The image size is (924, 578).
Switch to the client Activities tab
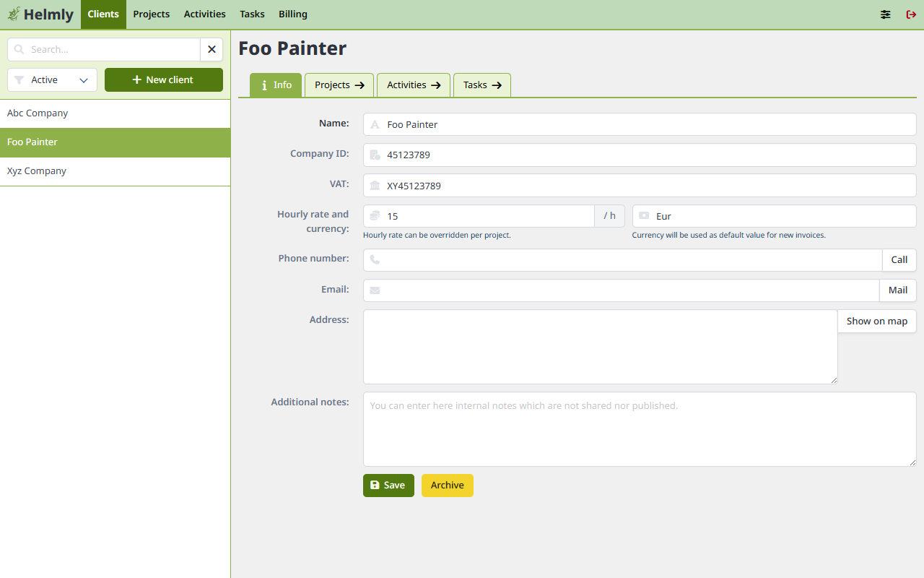(414, 85)
